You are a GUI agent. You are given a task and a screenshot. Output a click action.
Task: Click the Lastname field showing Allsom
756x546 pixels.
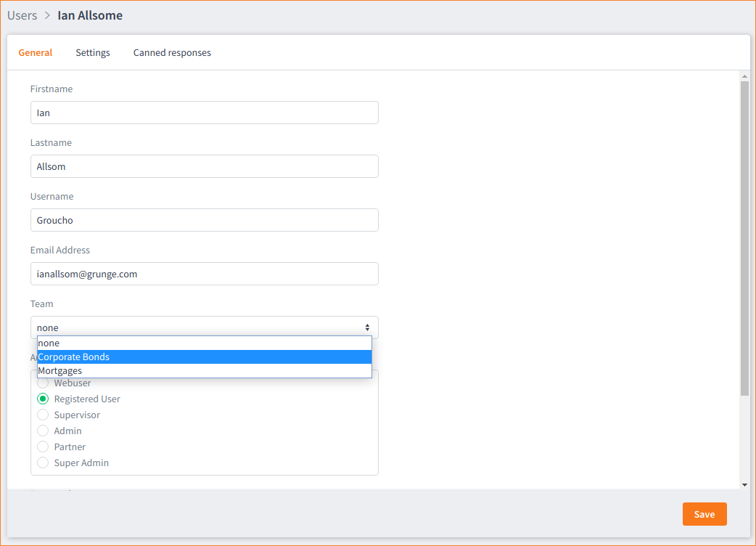pyautogui.click(x=204, y=166)
